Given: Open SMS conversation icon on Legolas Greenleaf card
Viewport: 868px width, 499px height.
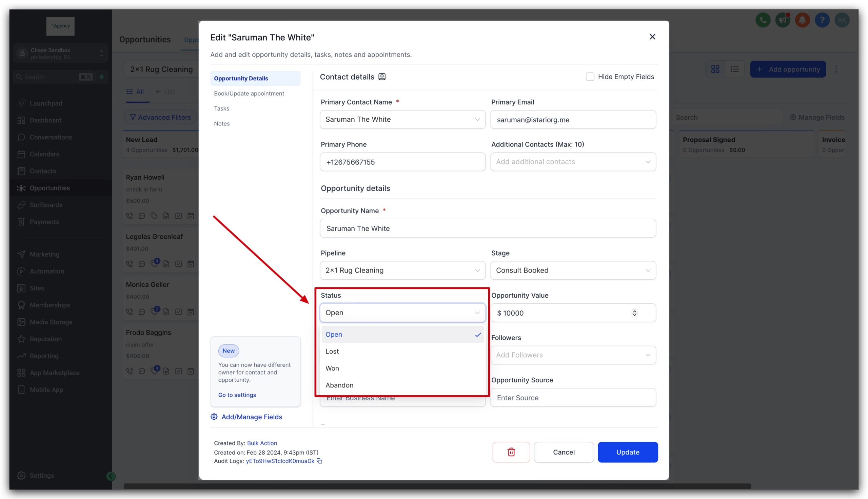Looking at the screenshot, I should click(142, 264).
